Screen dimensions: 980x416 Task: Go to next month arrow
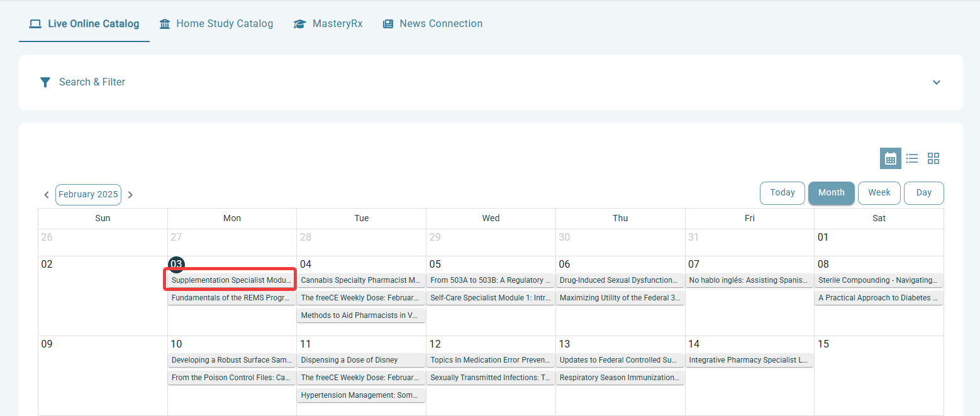click(130, 195)
